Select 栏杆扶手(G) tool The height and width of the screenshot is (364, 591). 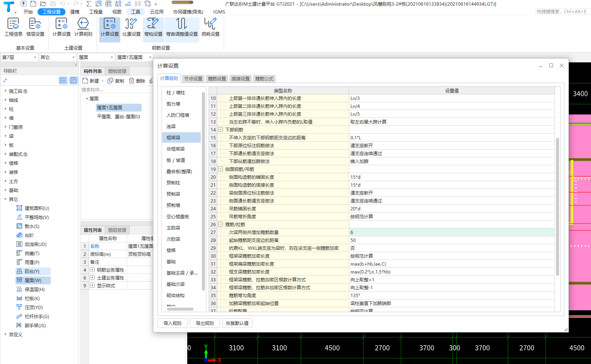(x=33, y=316)
